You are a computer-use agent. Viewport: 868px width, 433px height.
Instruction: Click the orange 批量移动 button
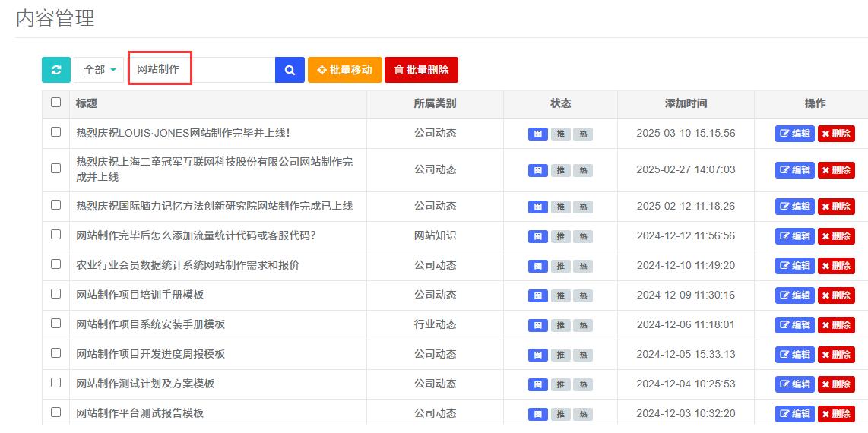pyautogui.click(x=344, y=70)
